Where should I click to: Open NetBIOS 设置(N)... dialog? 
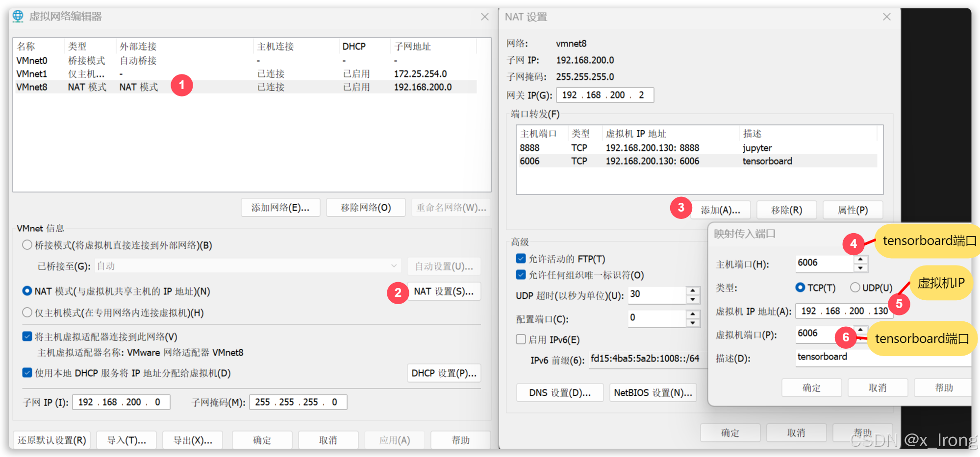(653, 393)
